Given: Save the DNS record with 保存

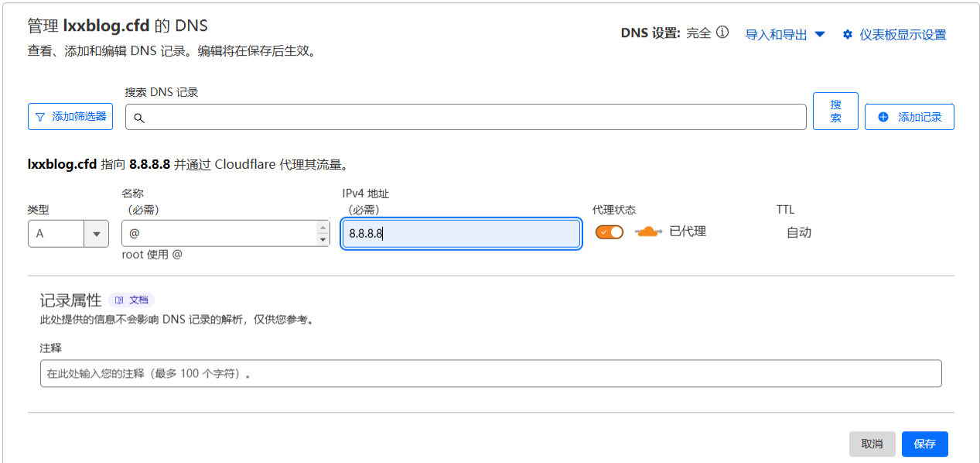Looking at the screenshot, I should point(924,444).
